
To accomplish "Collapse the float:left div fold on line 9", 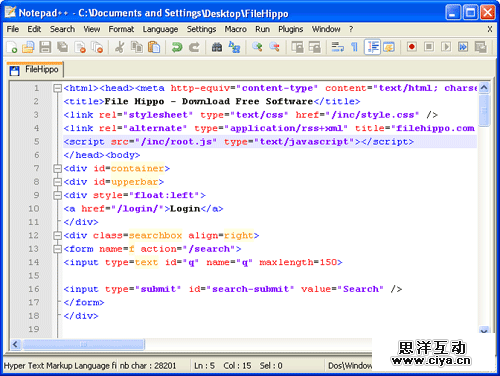I will point(58,195).
